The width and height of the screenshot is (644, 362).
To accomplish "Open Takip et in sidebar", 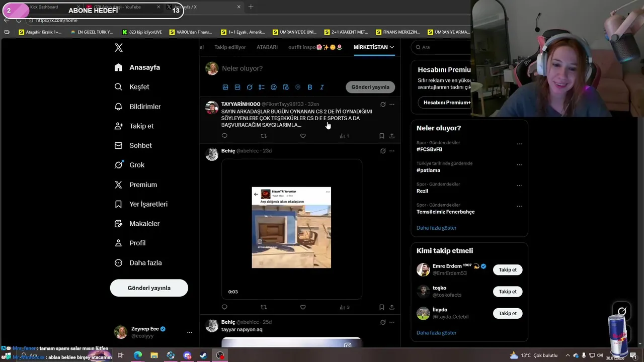I will point(134,126).
